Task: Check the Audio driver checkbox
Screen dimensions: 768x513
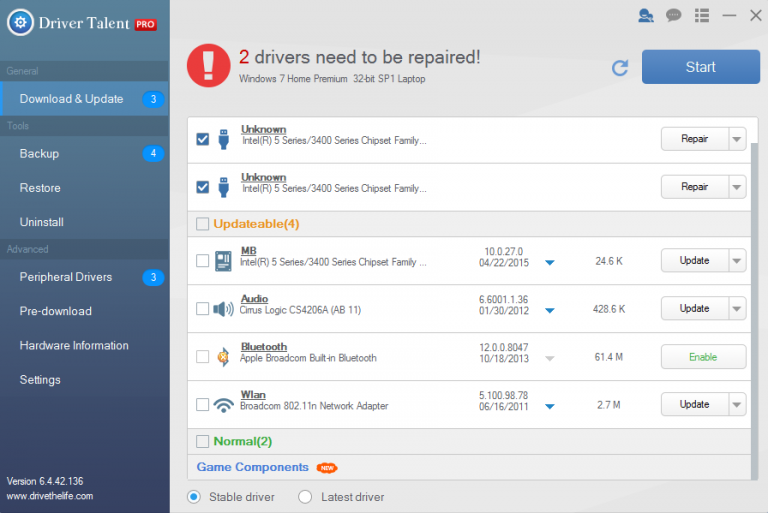Action: [203, 309]
